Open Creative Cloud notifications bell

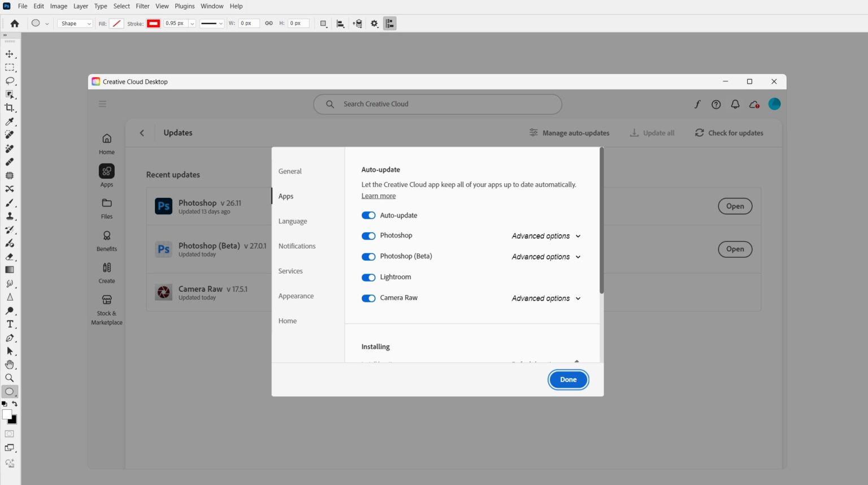[735, 104]
